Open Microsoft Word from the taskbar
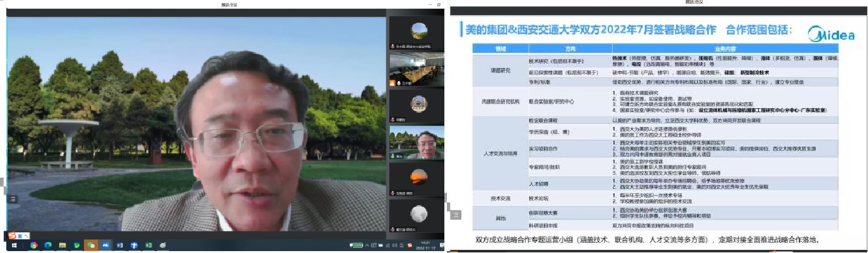The height and width of the screenshot is (253, 868). click(x=119, y=245)
